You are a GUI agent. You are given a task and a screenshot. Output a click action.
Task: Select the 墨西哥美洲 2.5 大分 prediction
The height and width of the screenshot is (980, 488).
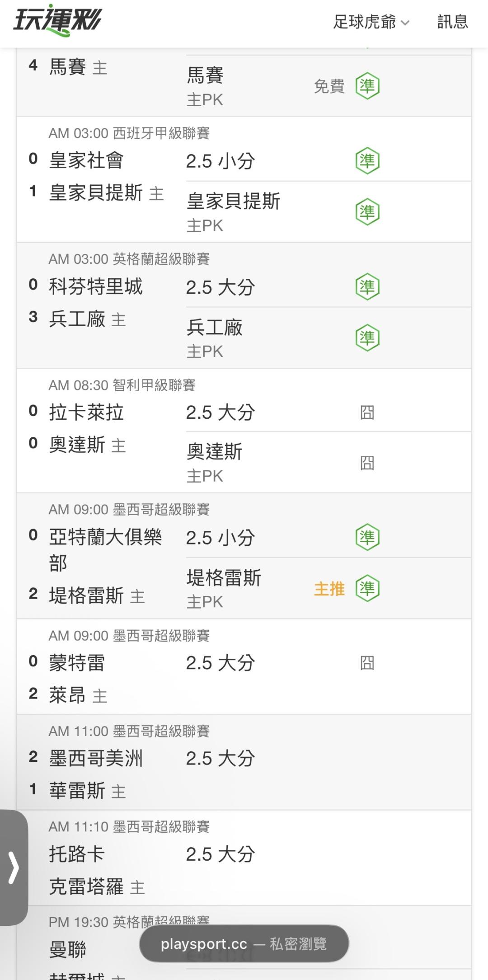pos(221,758)
